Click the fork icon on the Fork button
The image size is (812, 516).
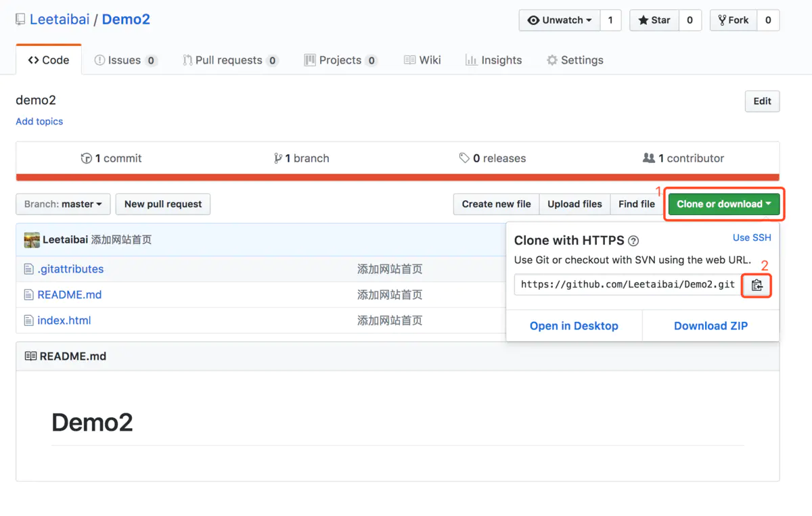tap(724, 20)
